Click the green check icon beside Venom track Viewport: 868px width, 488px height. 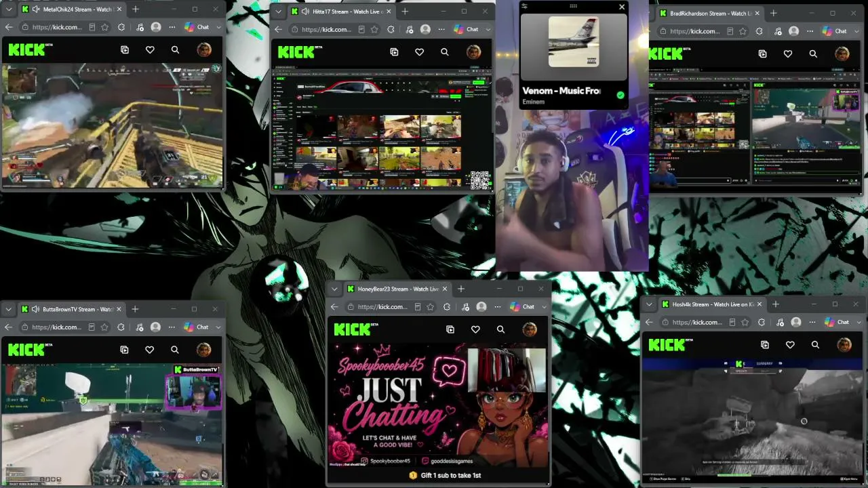[620, 96]
